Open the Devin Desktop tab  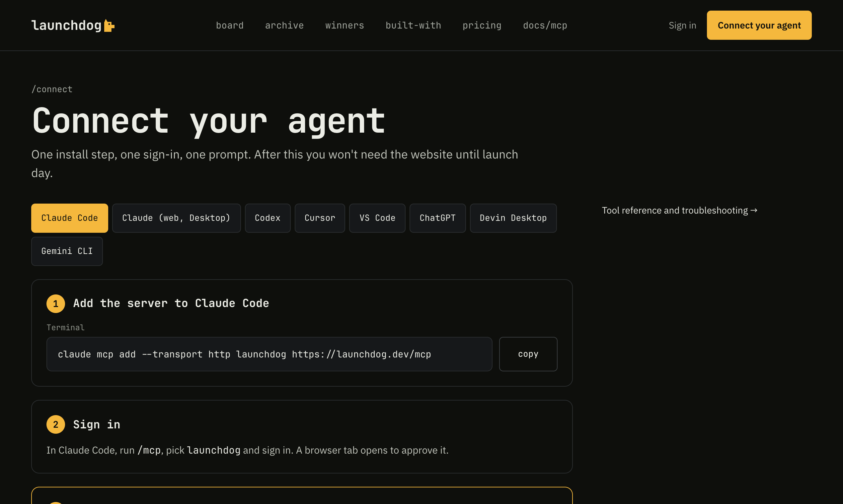tap(513, 218)
